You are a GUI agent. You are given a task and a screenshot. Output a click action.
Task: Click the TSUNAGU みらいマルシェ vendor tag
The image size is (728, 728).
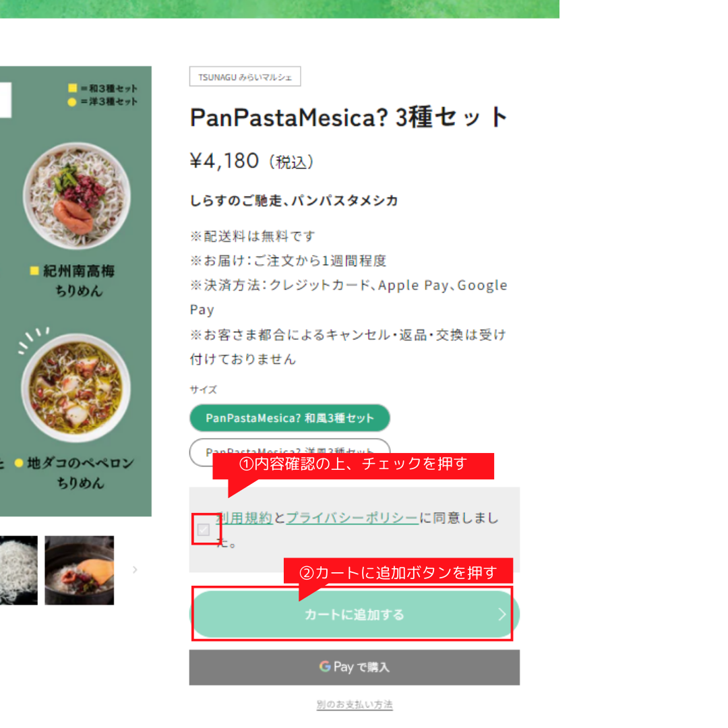point(245,77)
